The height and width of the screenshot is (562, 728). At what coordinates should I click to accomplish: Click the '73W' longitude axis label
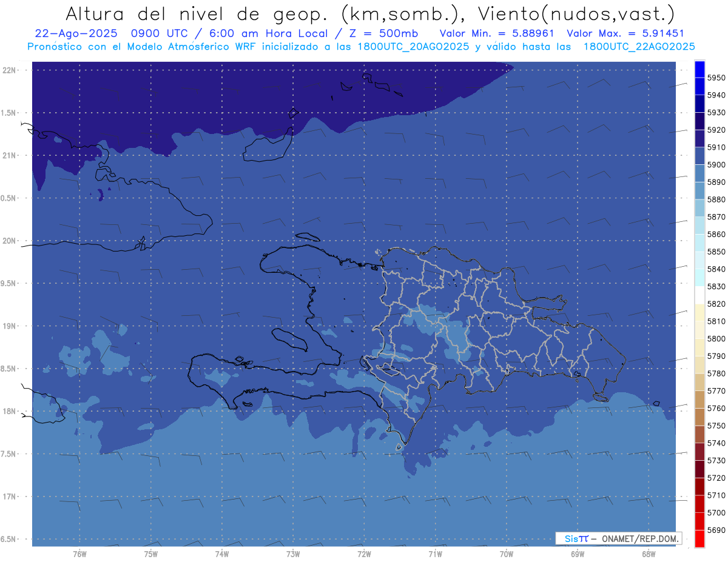coord(293,554)
